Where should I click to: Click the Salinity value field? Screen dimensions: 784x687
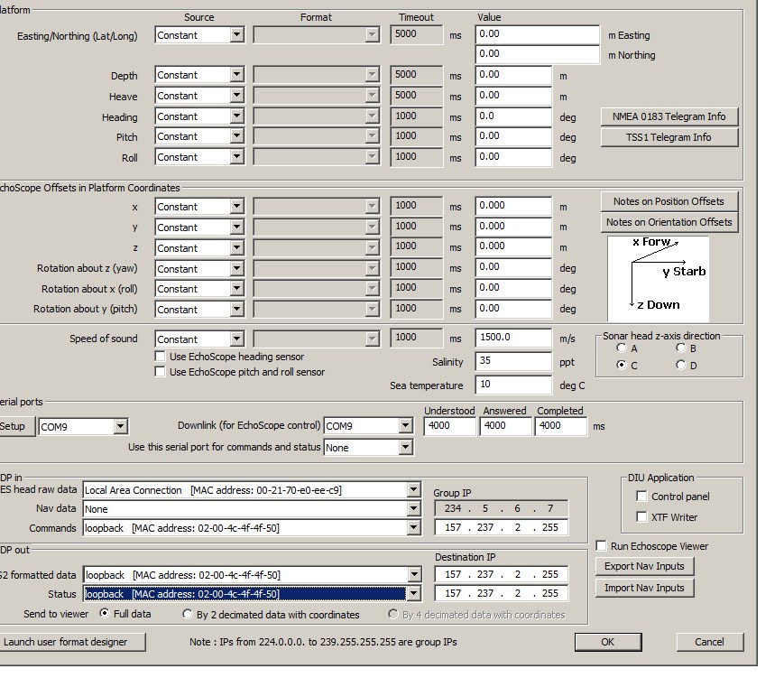[512, 362]
